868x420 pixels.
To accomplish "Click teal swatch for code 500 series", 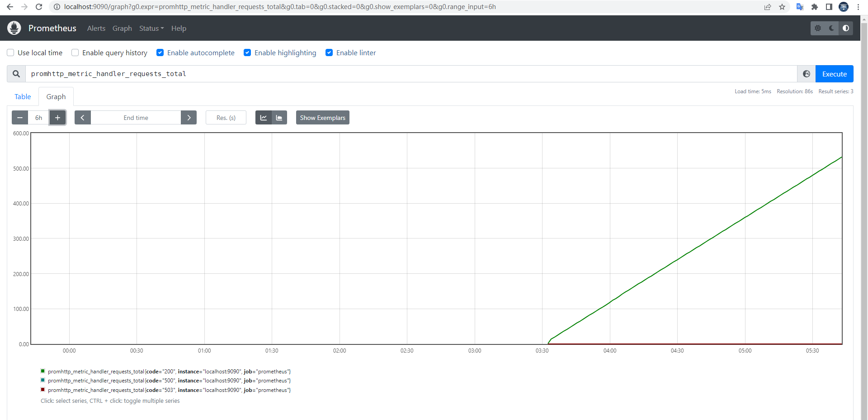I will 43,380.
